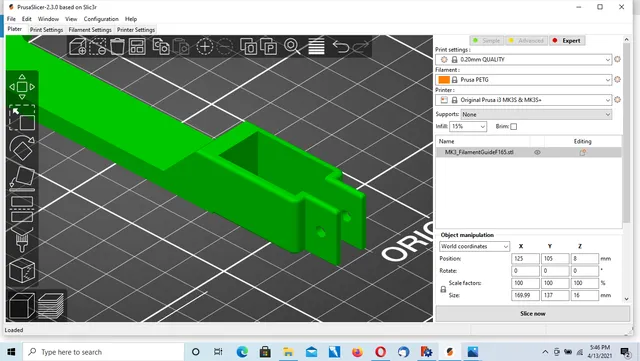
Task: Enable the Brim checkbox
Action: pos(513,127)
